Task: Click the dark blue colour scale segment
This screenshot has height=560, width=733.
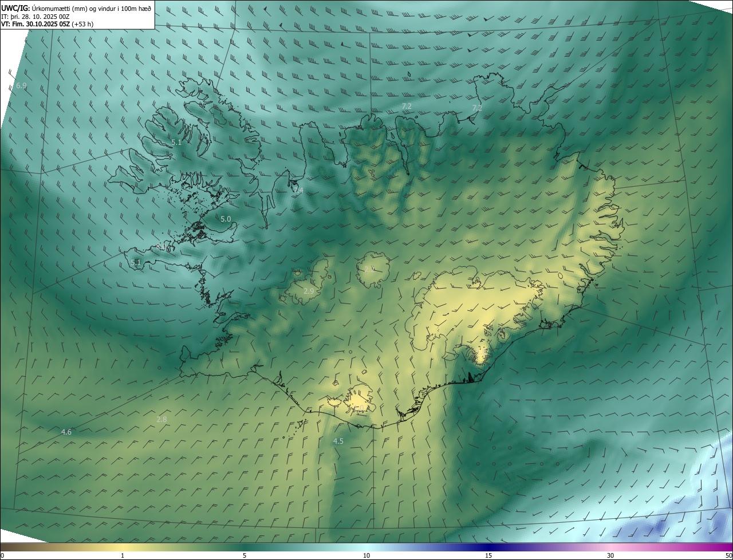Action: coord(488,547)
